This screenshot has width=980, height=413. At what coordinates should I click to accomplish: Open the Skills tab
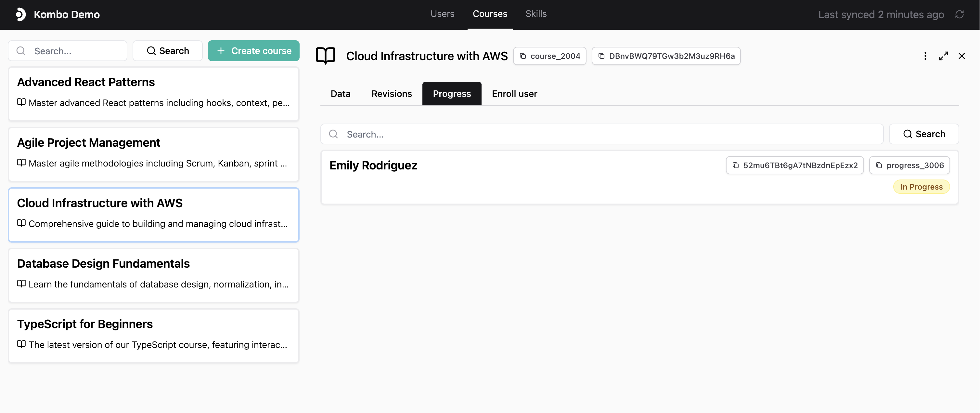[x=535, y=14]
